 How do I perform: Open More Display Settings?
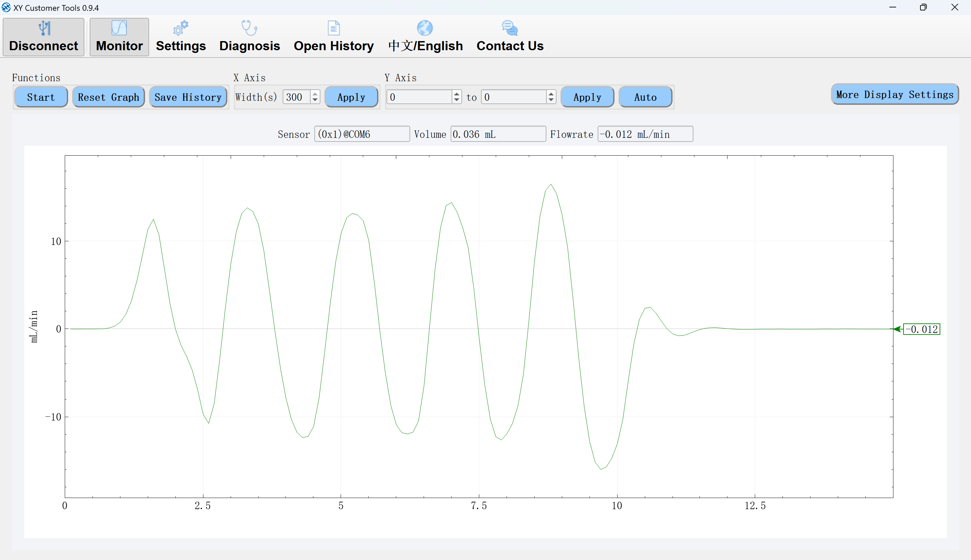click(894, 94)
